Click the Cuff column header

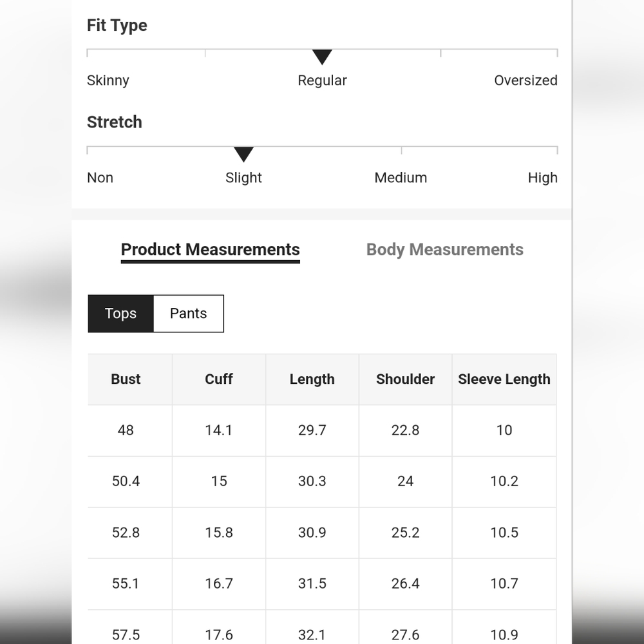219,379
